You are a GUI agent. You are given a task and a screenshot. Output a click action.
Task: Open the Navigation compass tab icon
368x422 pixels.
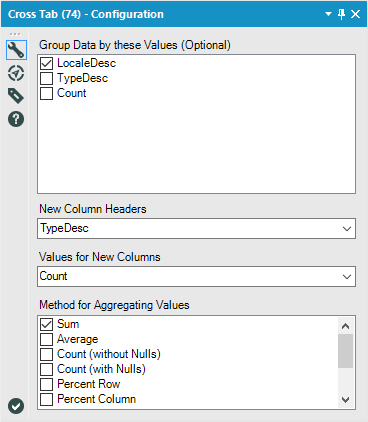pyautogui.click(x=16, y=73)
